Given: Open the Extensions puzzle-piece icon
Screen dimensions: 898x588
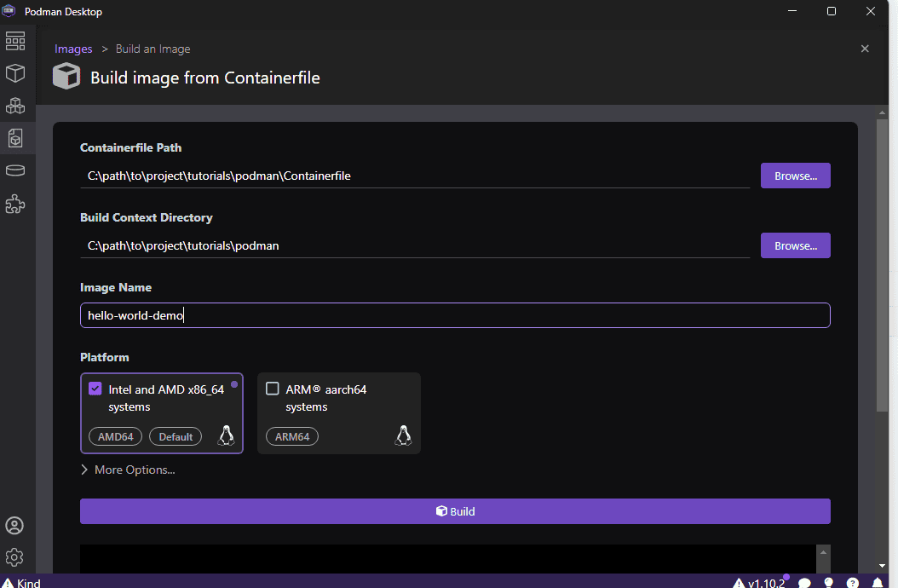Looking at the screenshot, I should [15, 205].
